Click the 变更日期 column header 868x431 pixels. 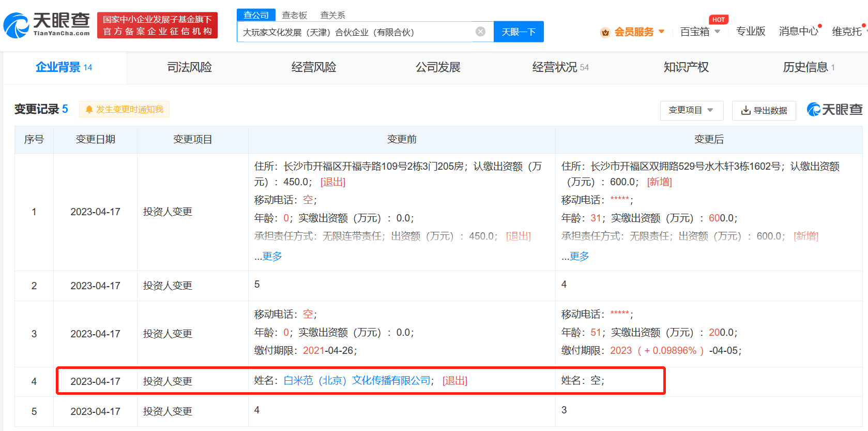point(96,140)
